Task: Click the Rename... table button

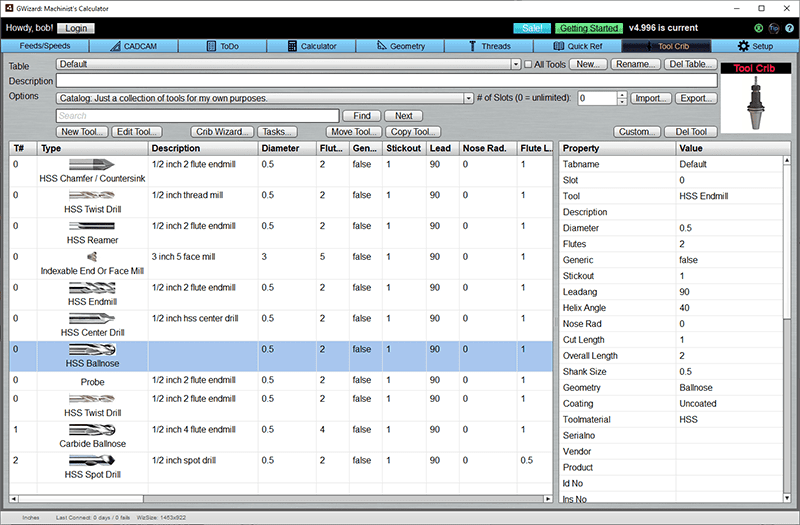Action: click(x=635, y=64)
